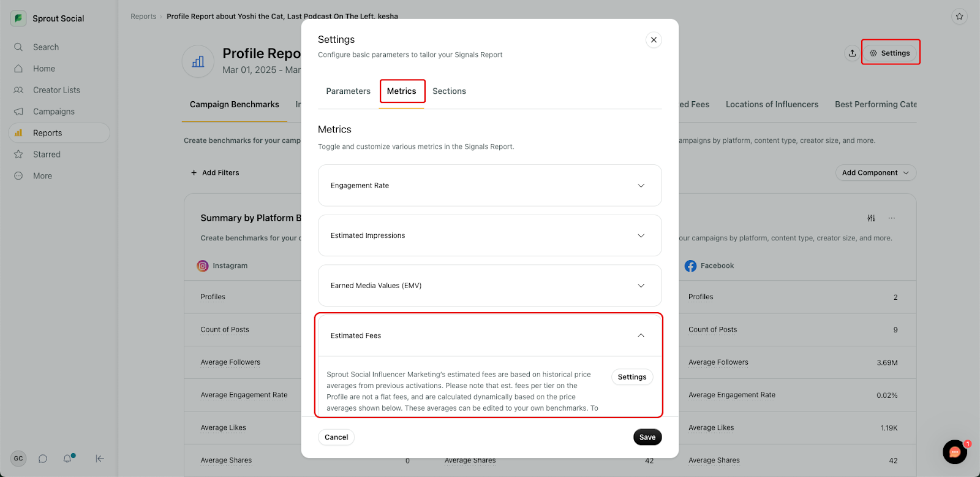The image size is (980, 477).
Task: Click the Instagram platform icon
Action: coord(203,266)
